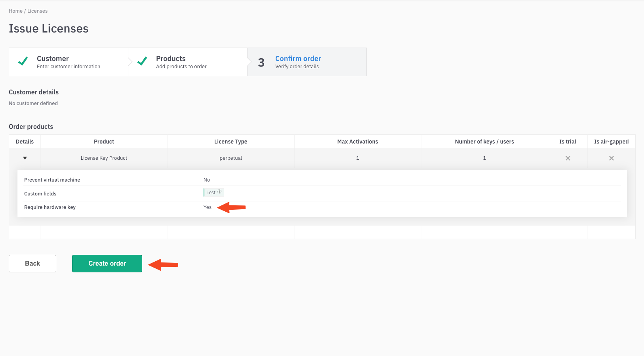This screenshot has height=356, width=644.
Task: Click the Test custom field tag
Action: point(211,193)
